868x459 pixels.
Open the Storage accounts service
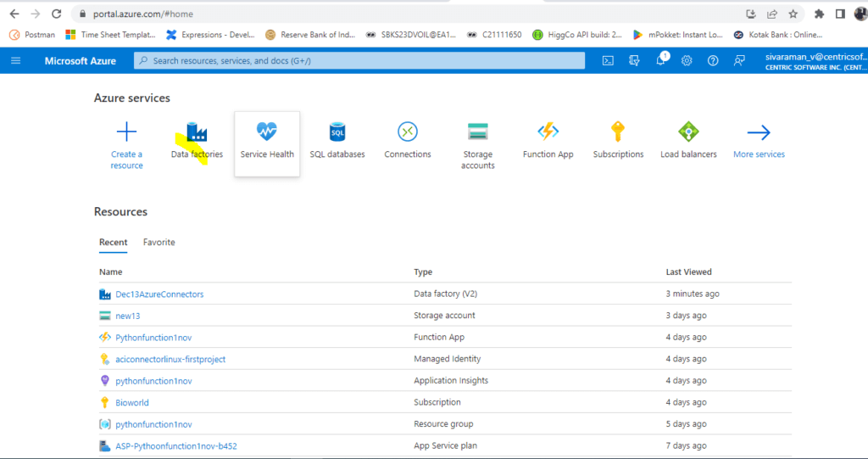[478, 146]
